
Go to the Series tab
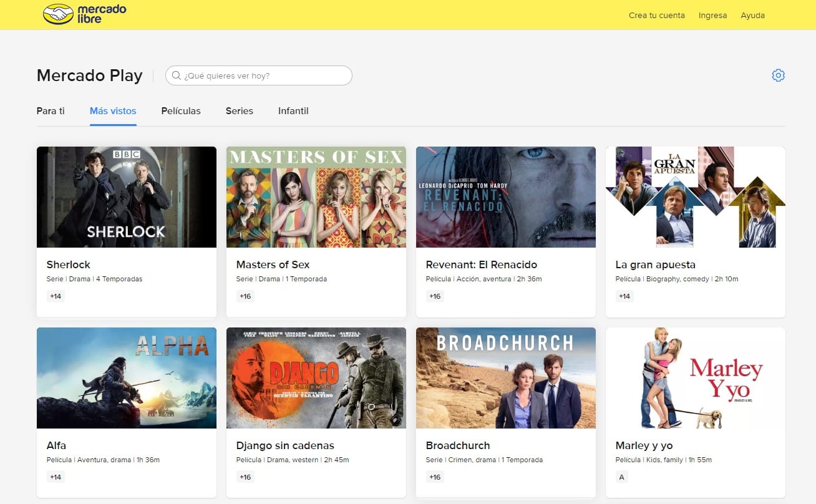coord(239,111)
